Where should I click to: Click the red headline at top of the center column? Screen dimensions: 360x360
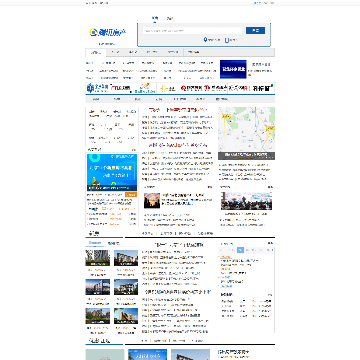[178, 110]
